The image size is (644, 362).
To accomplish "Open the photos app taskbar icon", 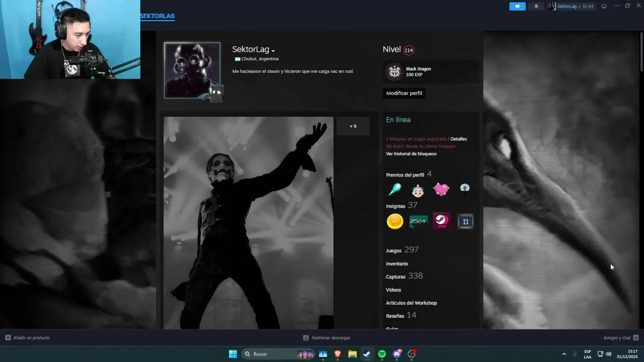I will pos(323,354).
